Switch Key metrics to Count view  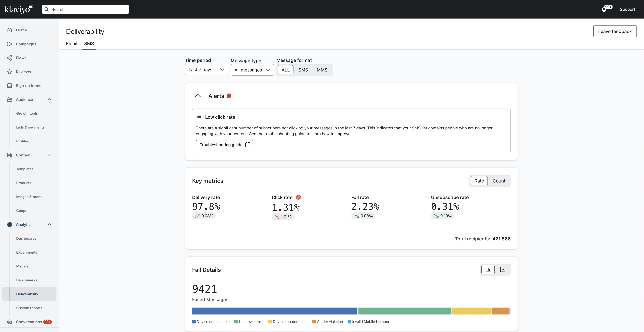(499, 181)
